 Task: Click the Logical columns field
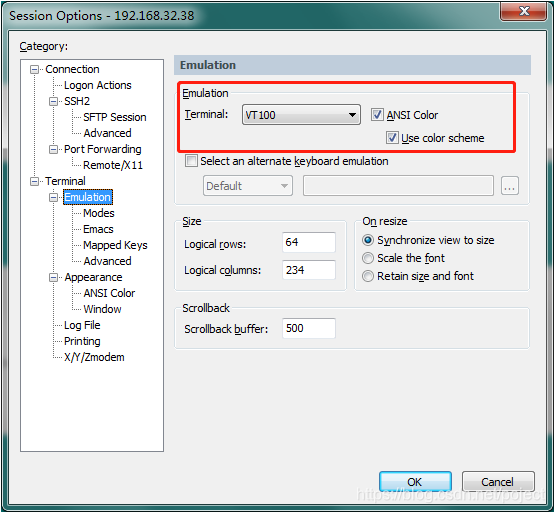[x=309, y=270]
